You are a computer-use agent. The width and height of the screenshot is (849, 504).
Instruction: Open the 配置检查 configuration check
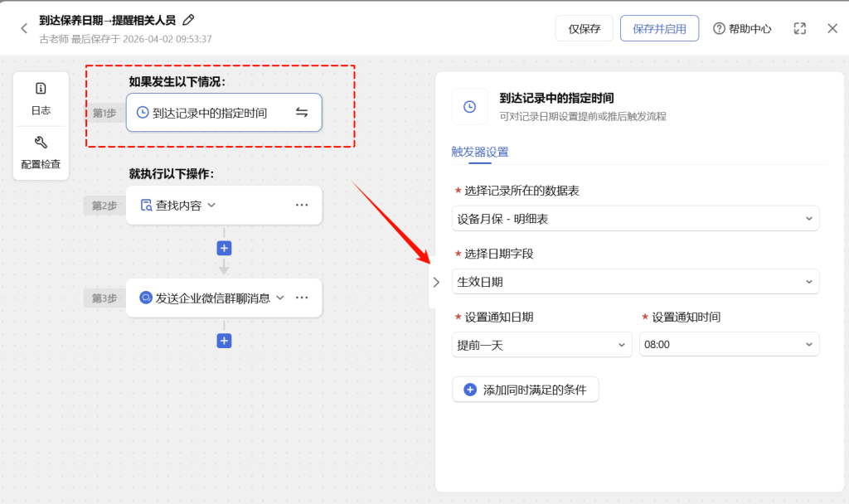pos(41,153)
